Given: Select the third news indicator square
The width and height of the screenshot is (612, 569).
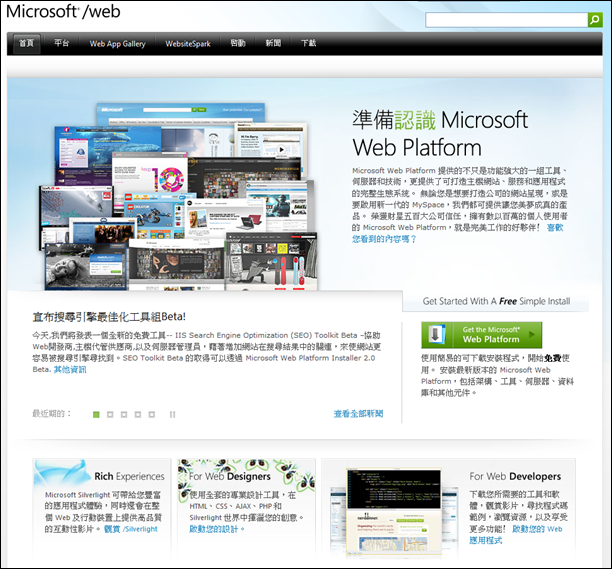Looking at the screenshot, I should click(x=124, y=414).
